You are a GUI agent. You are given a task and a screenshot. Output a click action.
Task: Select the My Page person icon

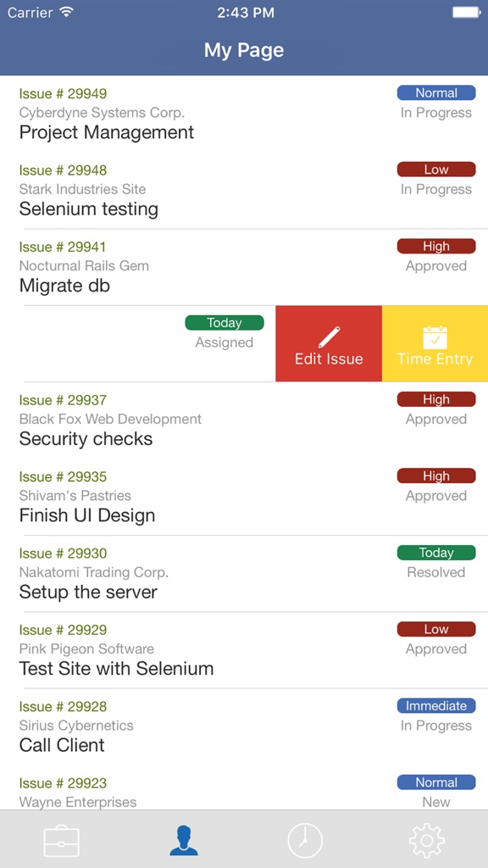tap(183, 840)
